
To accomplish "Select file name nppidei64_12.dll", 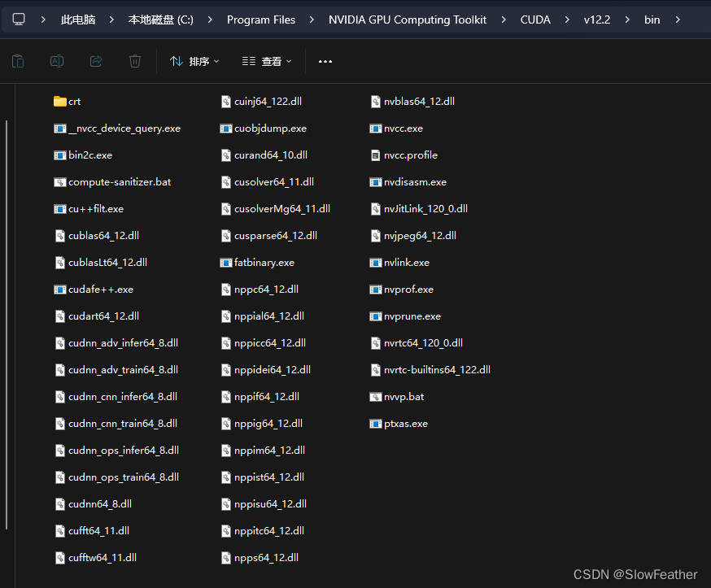I will click(x=273, y=370).
